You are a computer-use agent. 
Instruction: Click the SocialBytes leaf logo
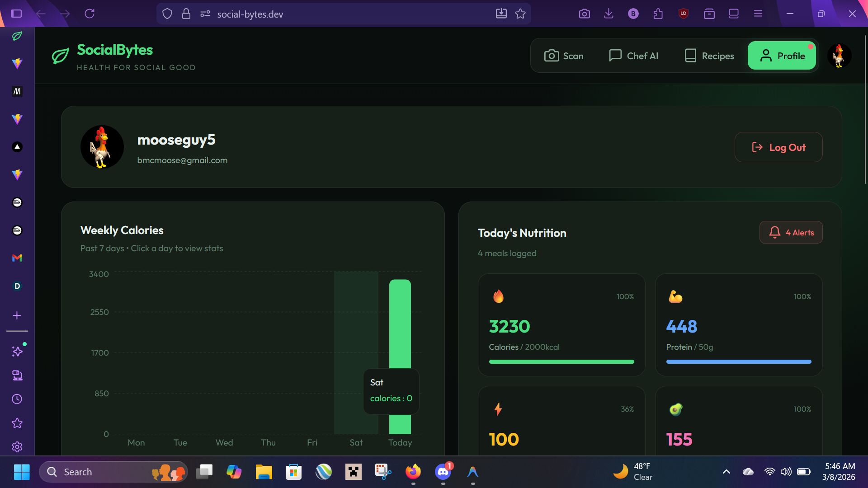point(61,56)
